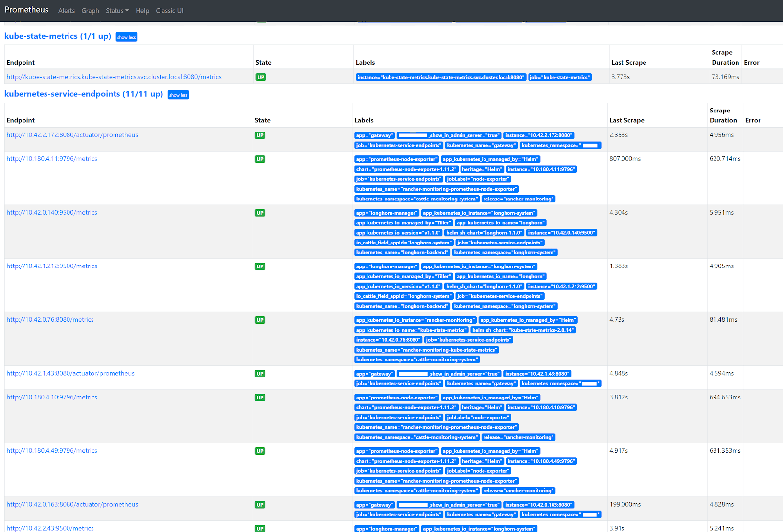Open endpoint http://10.42.2.172:8080/actuator/prometheus
Screen dimensions: 783x532
click(72, 135)
